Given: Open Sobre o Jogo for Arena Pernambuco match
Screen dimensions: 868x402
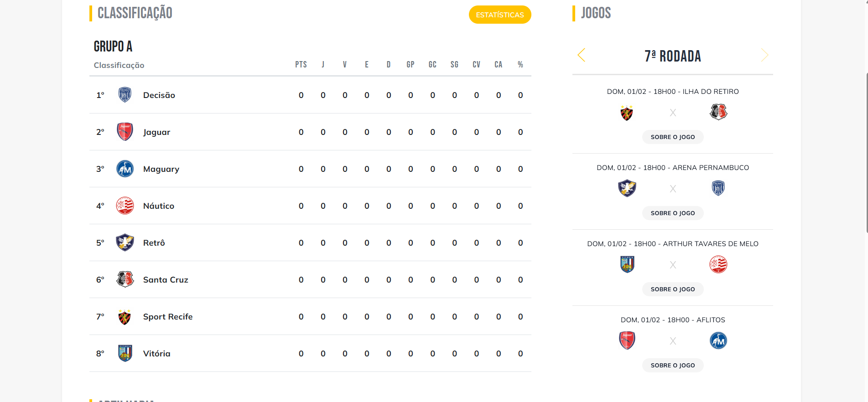Looking at the screenshot, I should (x=672, y=213).
